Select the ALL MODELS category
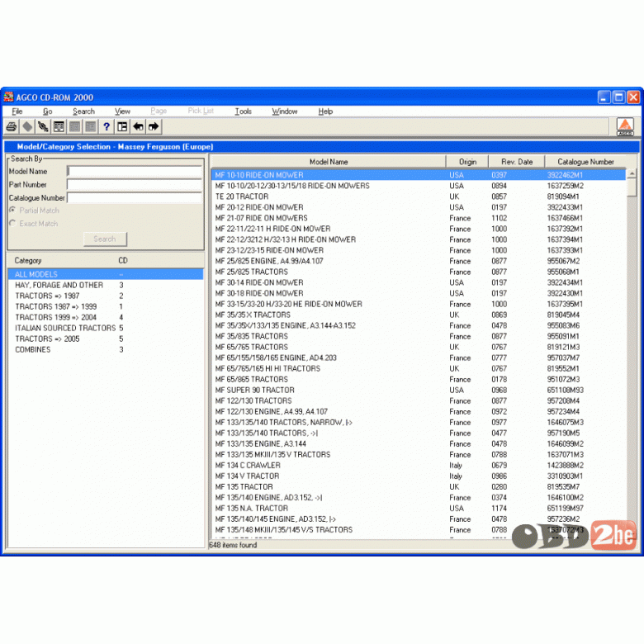644x644 pixels. coord(106,274)
